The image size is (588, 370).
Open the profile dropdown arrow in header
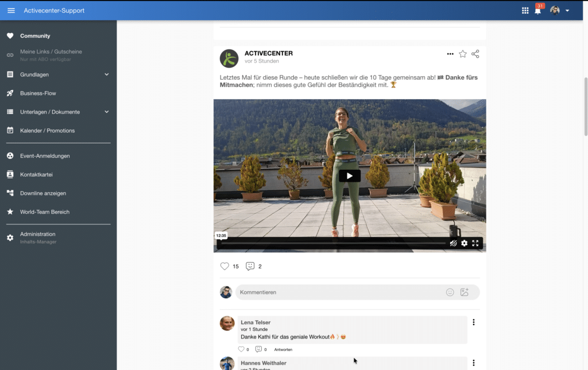tap(567, 10)
